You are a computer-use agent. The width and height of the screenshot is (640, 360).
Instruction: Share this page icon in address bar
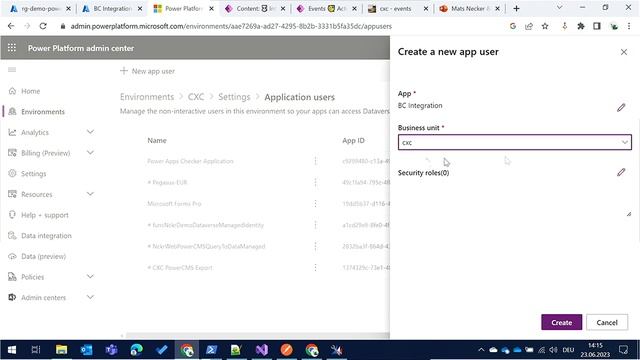pyautogui.click(x=529, y=26)
